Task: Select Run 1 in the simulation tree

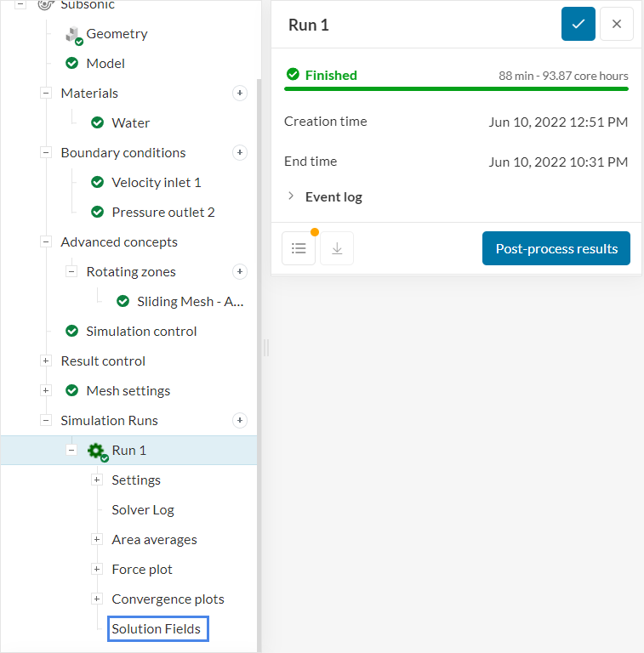Action: pyautogui.click(x=128, y=450)
